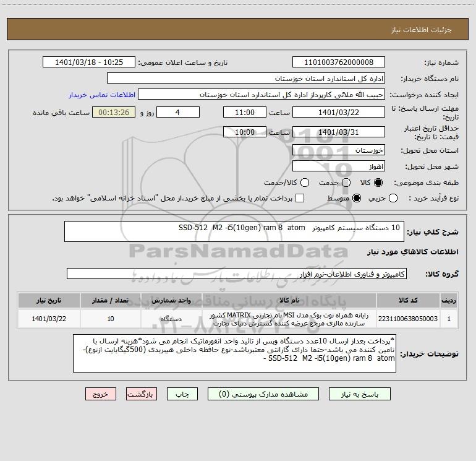Viewport: 476px width, 461px height.
Task: Select the کالا radio button
Action: (378, 183)
